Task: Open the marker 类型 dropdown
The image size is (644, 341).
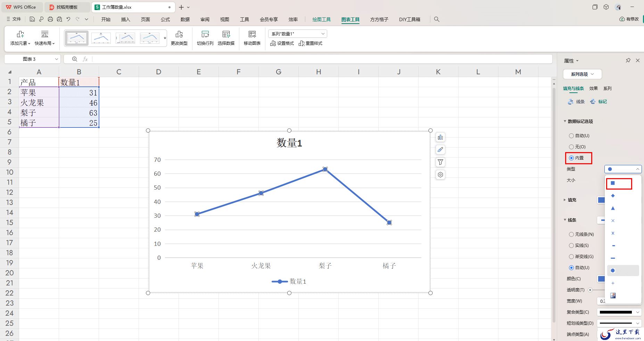Action: click(623, 169)
